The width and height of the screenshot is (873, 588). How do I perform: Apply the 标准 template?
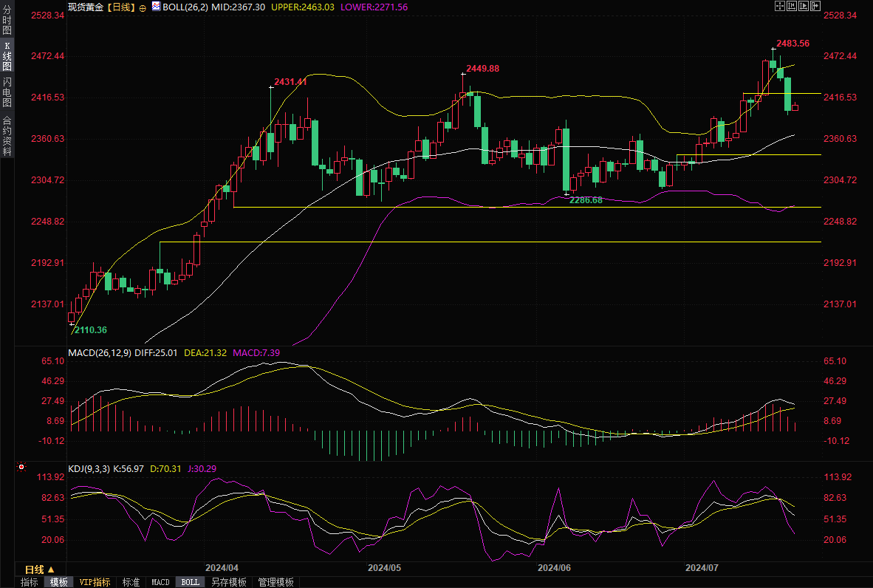pyautogui.click(x=131, y=582)
